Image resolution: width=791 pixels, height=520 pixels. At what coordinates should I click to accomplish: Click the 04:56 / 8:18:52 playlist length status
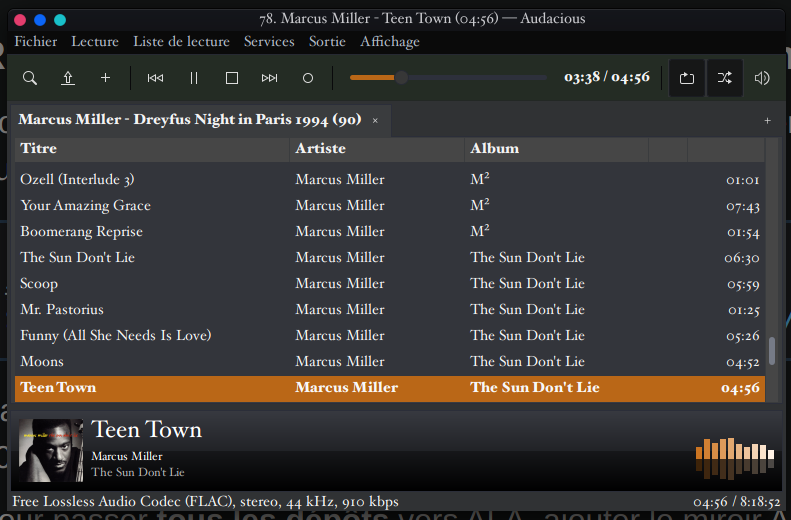point(737,502)
